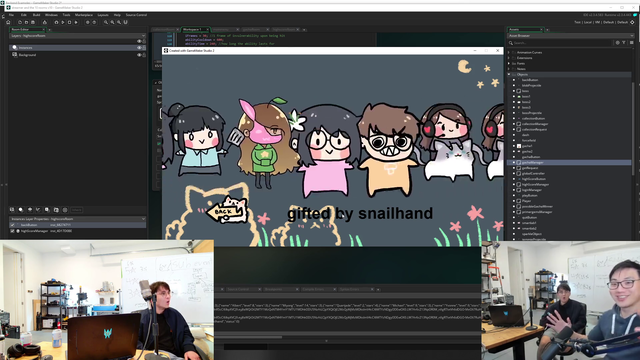This screenshot has height=360, width=640.
Task: Expand the Notes folder
Action: (509, 69)
